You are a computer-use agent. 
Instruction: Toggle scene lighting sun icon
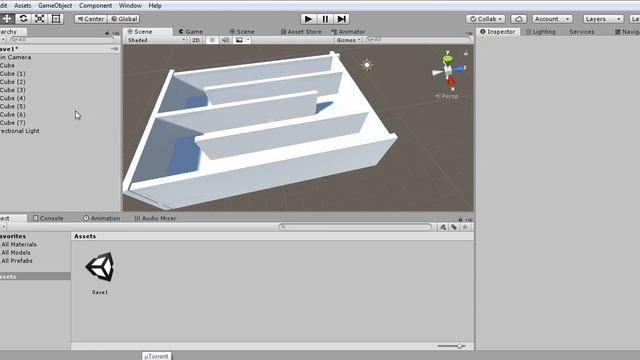212,40
